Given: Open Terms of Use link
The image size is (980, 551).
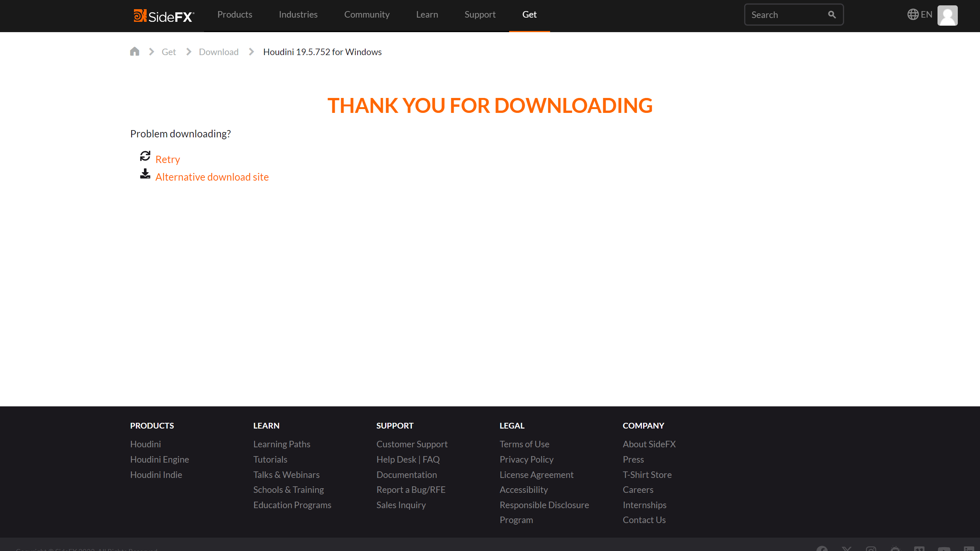Looking at the screenshot, I should (x=524, y=444).
